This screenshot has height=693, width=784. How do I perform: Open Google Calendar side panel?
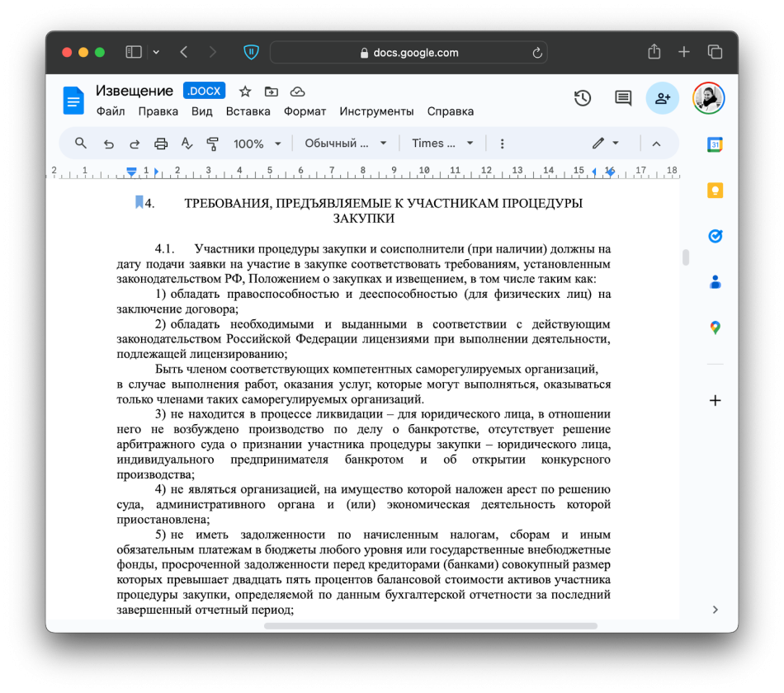click(x=715, y=144)
